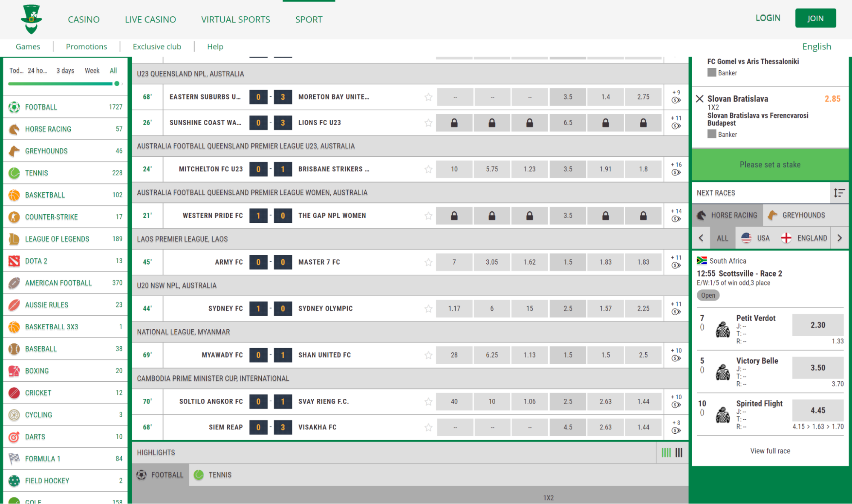The width and height of the screenshot is (852, 504).
Task: Favorite the Eastern Suburbs vs Moreton Bay match
Action: 428,97
